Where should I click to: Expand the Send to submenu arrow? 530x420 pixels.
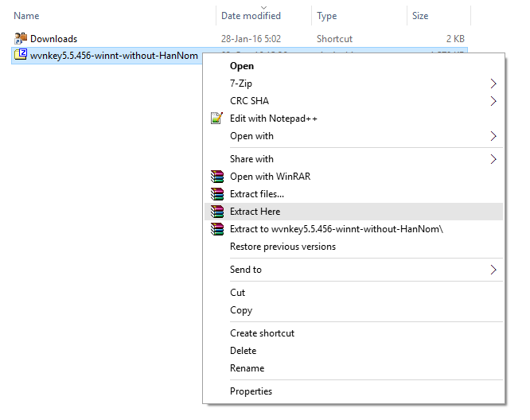[493, 270]
